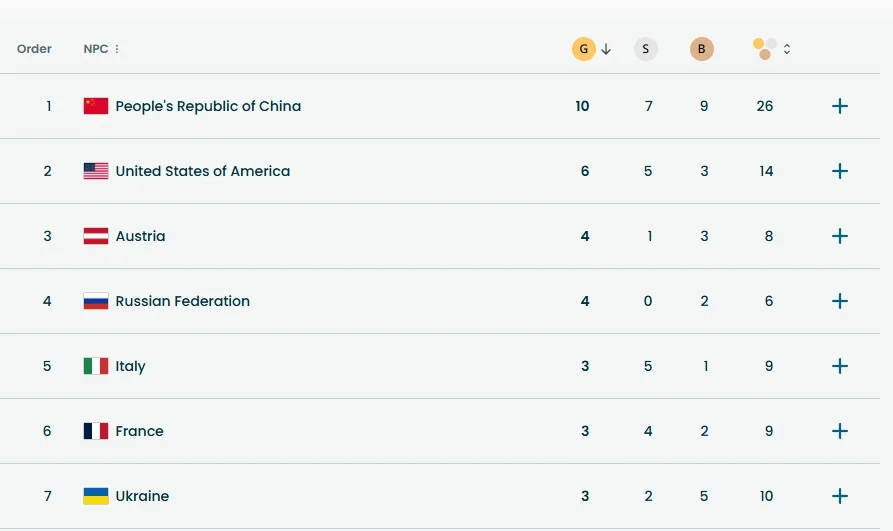Expand Italy medal breakdown
This screenshot has width=893, height=531.
tap(840, 366)
